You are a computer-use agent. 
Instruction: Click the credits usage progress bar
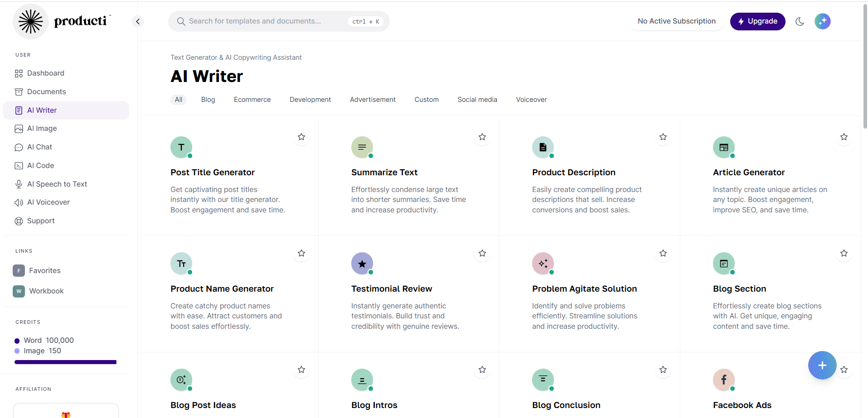tap(65, 362)
